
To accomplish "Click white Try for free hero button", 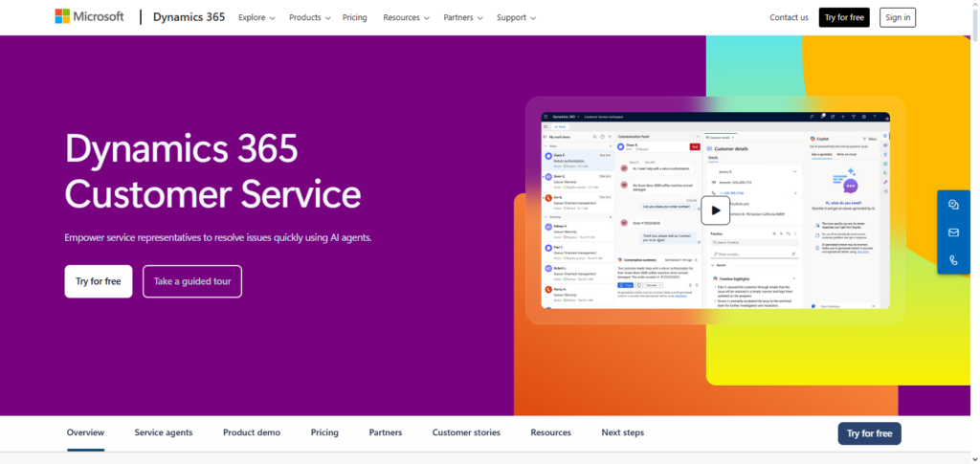I will (99, 281).
